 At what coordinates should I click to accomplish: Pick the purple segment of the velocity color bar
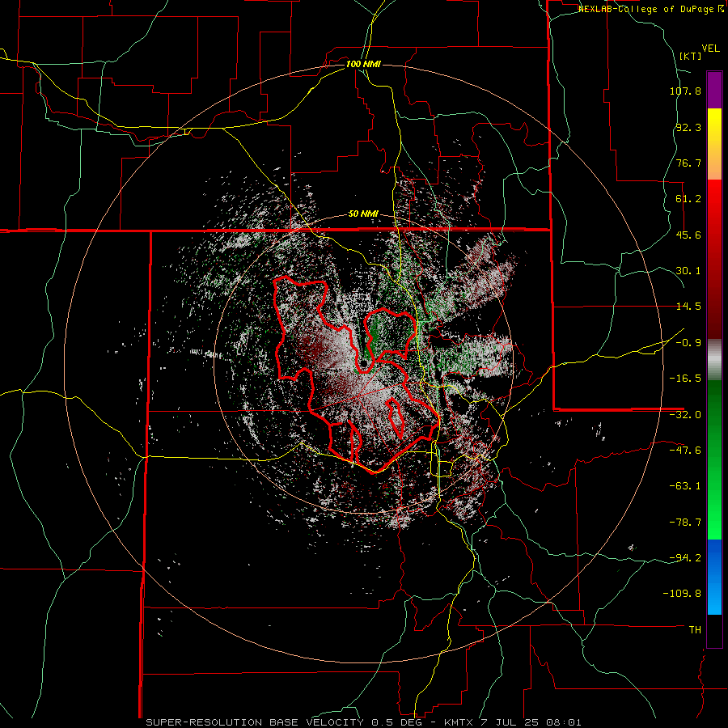[714, 90]
